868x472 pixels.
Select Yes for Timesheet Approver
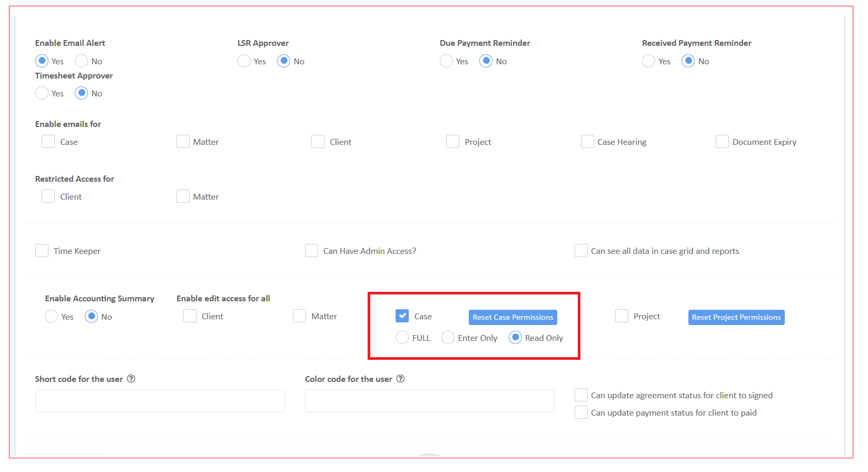[42, 93]
